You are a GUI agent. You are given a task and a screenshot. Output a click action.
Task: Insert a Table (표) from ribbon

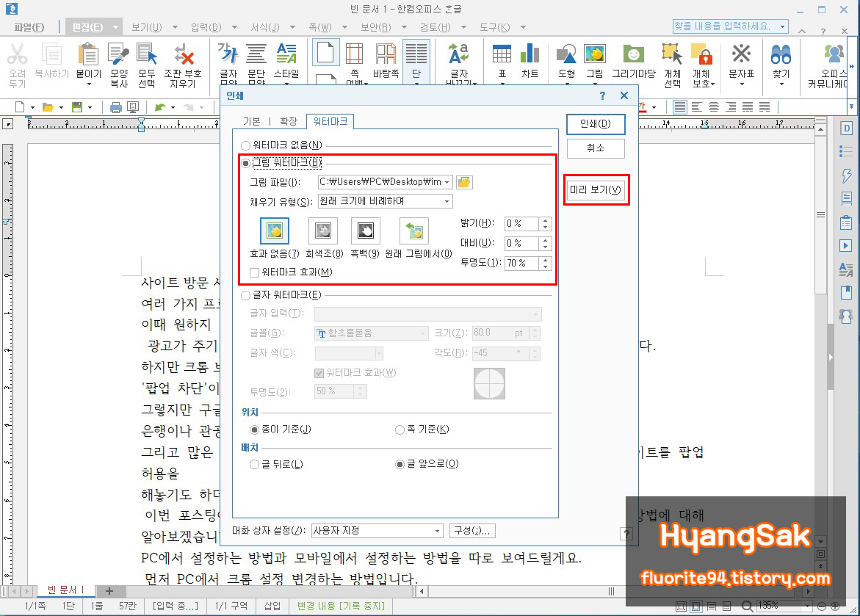[x=502, y=55]
